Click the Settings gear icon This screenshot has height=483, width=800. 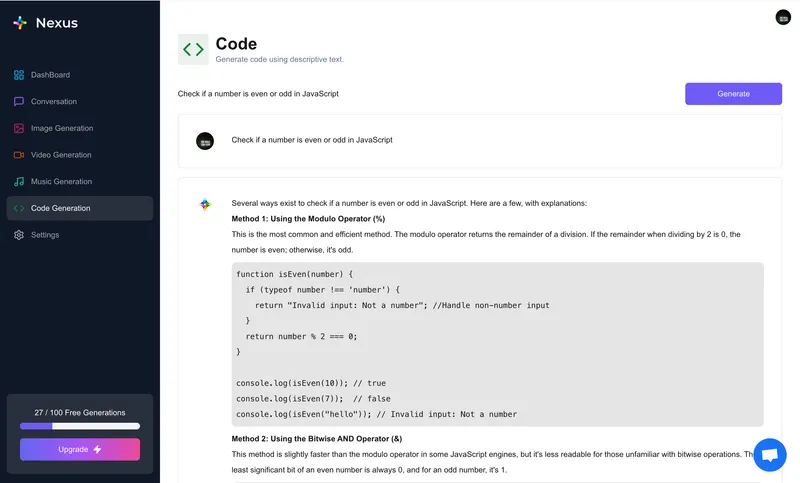click(x=19, y=235)
